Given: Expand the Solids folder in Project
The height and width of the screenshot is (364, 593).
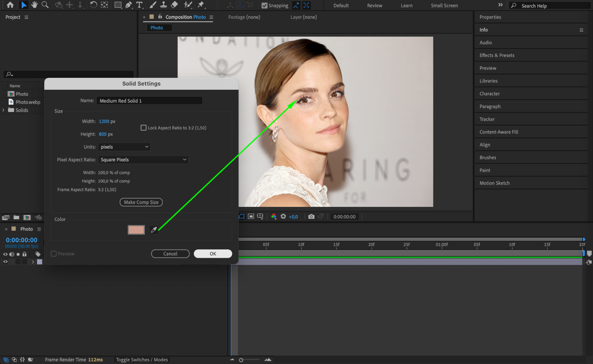Looking at the screenshot, I should 3,110.
